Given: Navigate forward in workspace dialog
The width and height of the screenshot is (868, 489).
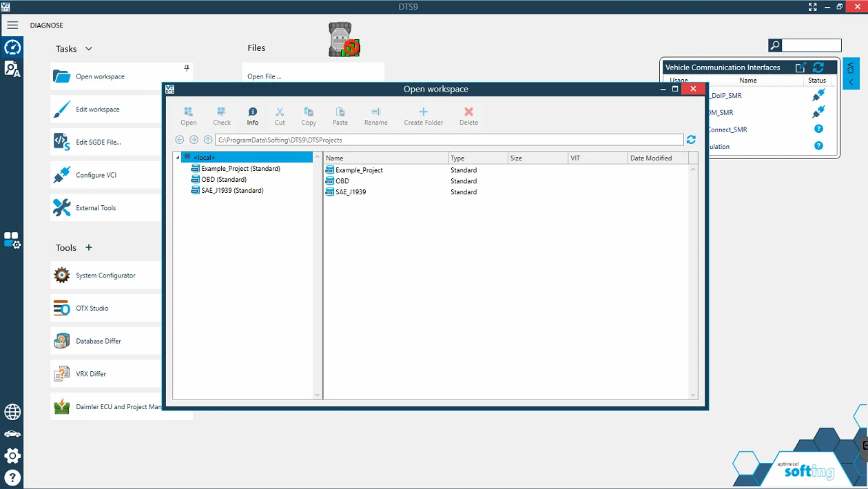Looking at the screenshot, I should 194,140.
